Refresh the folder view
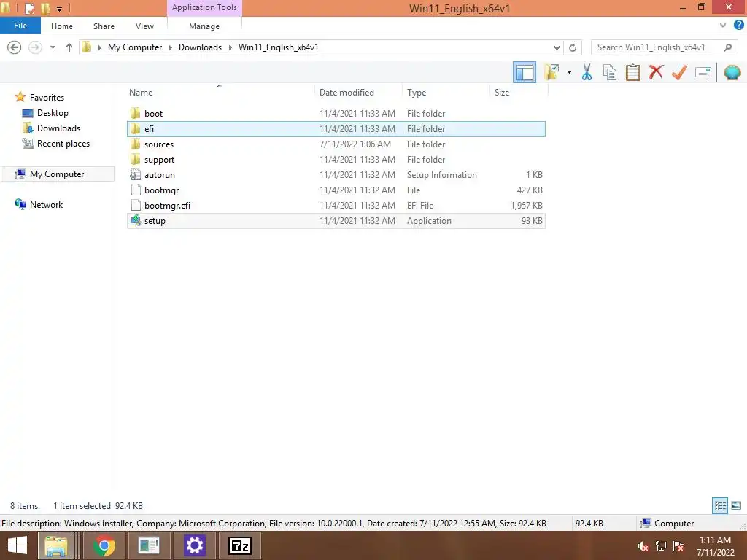The height and width of the screenshot is (560, 747). [573, 47]
